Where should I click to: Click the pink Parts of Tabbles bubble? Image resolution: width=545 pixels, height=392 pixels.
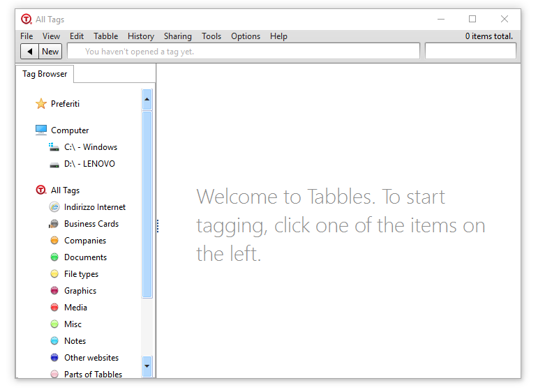pos(54,374)
